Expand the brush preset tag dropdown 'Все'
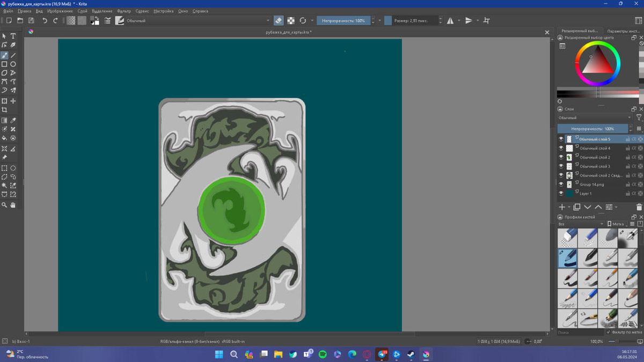Screen dimensions: 644x362 click(x=581, y=224)
